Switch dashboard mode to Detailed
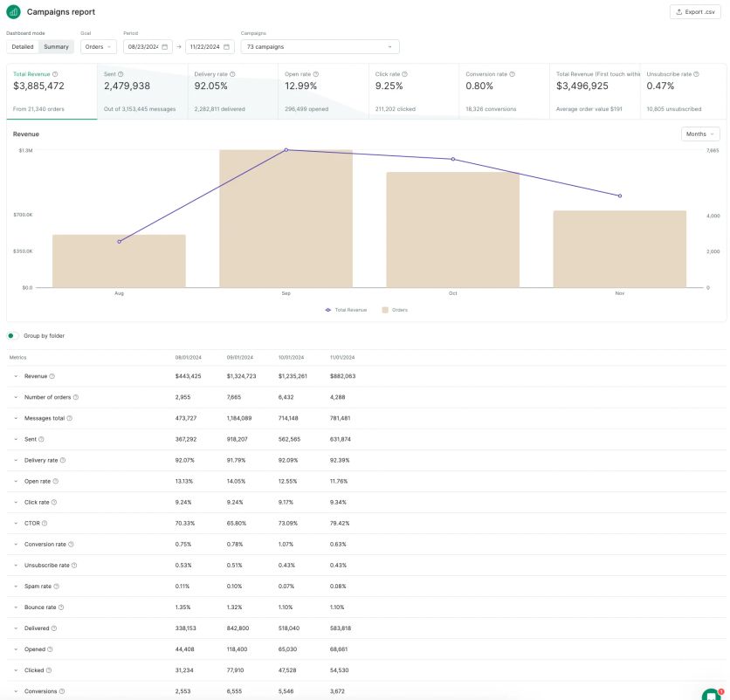The height and width of the screenshot is (700, 730). click(23, 47)
